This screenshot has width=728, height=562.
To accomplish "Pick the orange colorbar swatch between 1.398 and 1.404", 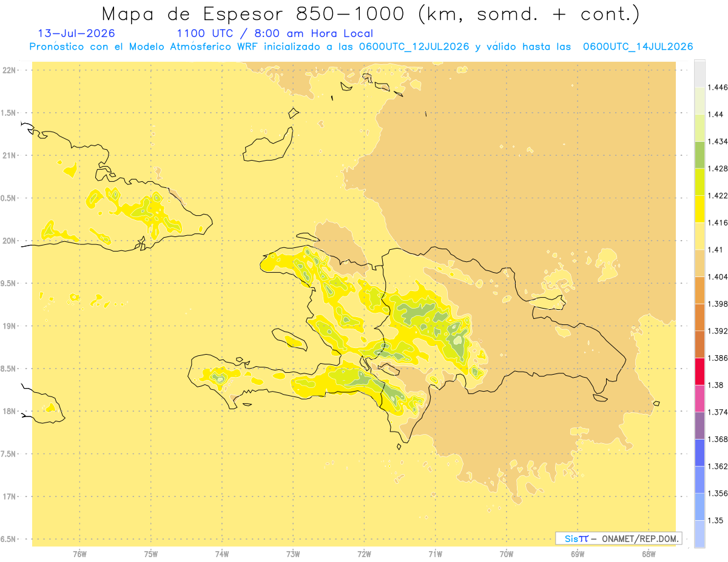I will coord(699,290).
